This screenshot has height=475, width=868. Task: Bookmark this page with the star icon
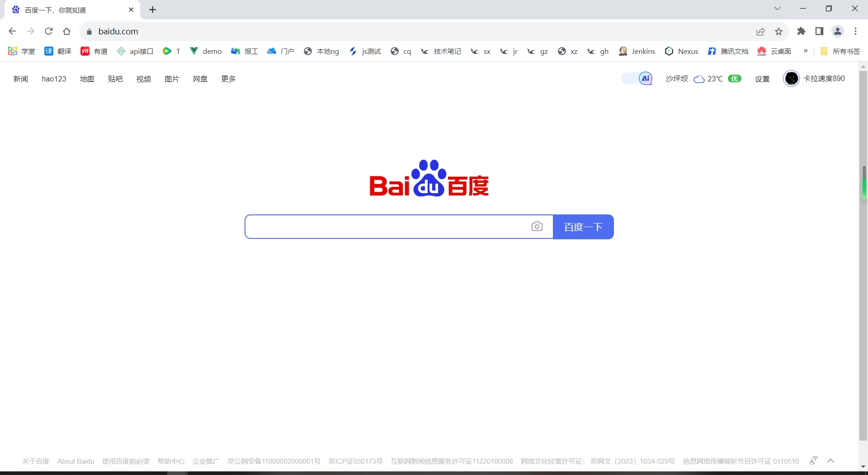point(778,31)
